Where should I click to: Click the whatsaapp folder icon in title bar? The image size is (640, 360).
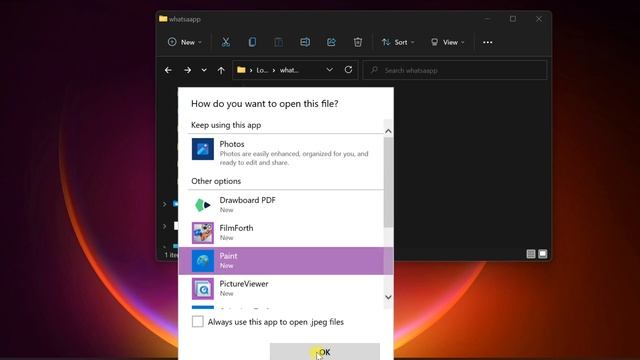point(163,19)
